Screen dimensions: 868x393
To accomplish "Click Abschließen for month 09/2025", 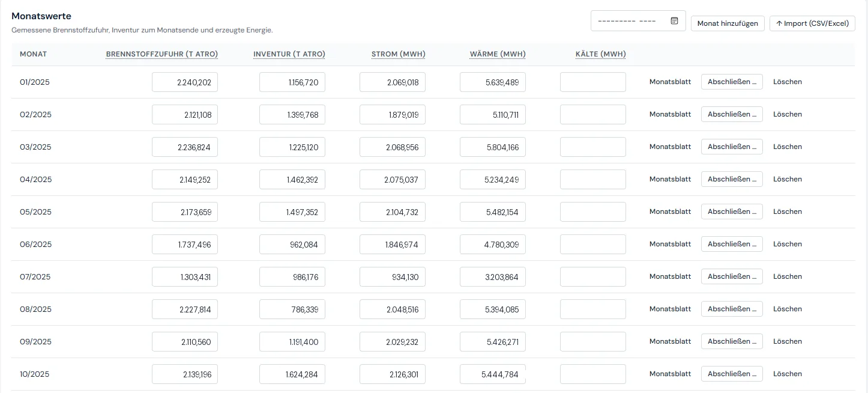I will pos(732,341).
